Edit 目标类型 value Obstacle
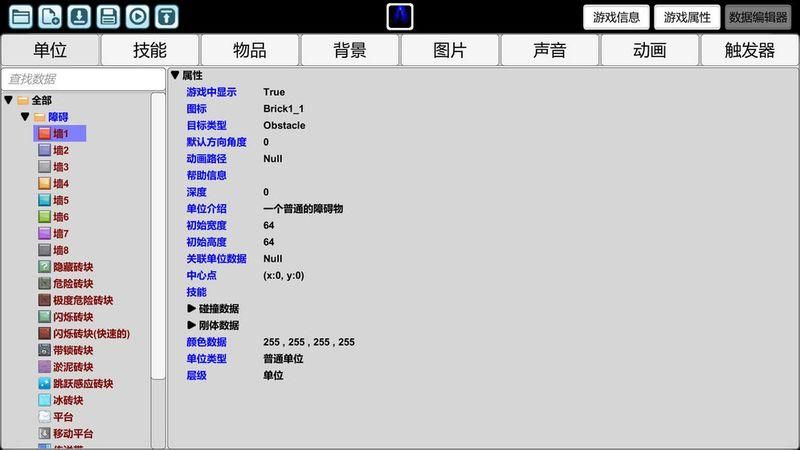The image size is (800, 450). click(x=284, y=125)
